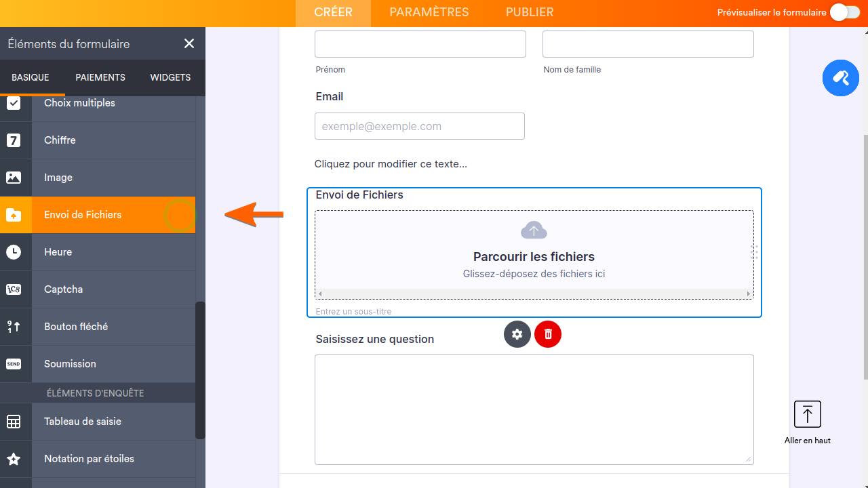This screenshot has height=488, width=868.
Task: Click the Soumission send icon
Action: pyautogui.click(x=14, y=364)
